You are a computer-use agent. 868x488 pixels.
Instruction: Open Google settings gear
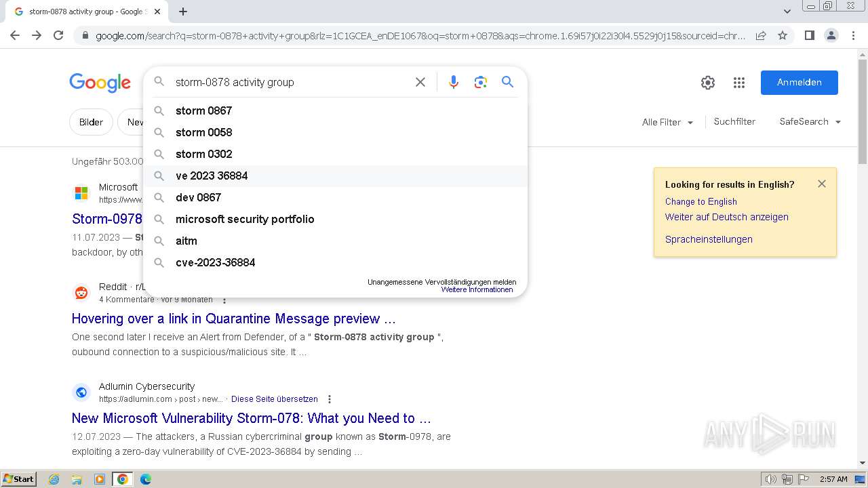pos(708,83)
